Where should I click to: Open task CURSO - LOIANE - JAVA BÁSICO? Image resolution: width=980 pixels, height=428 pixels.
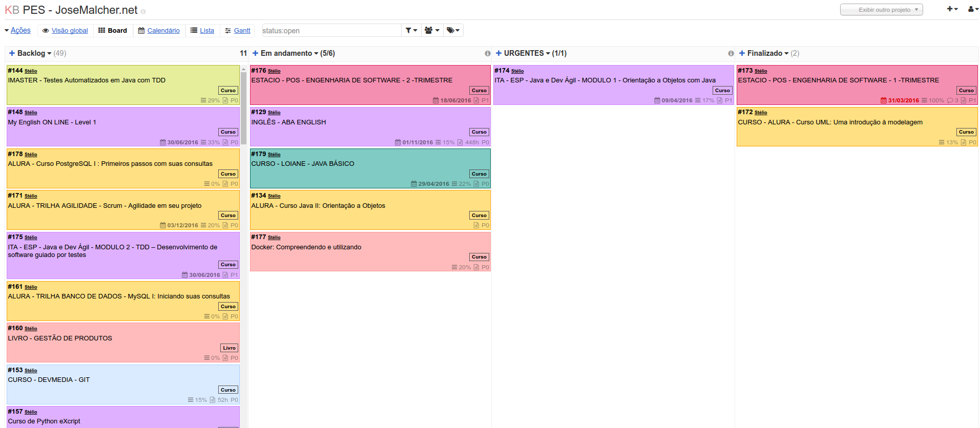pos(303,164)
